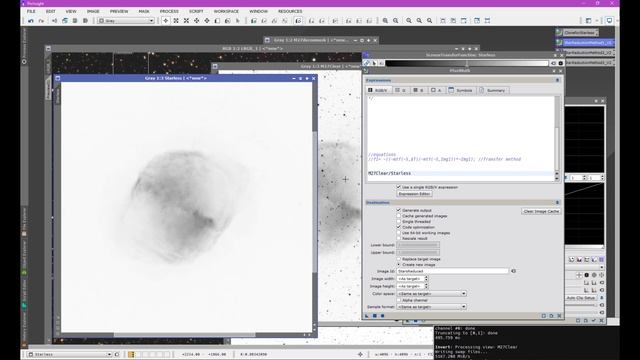The height and width of the screenshot is (360, 640).
Task: Open the Gray channel dropdown in toolbar
Action: click(126, 20)
